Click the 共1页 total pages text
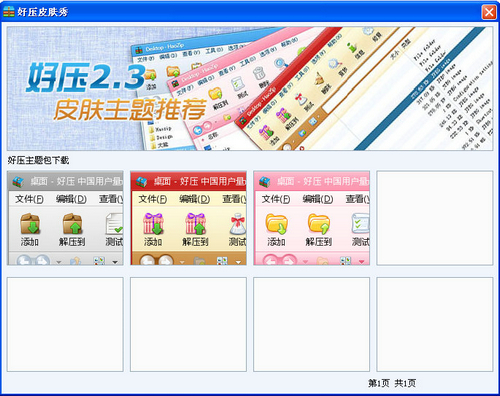The image size is (500, 396). (405, 383)
